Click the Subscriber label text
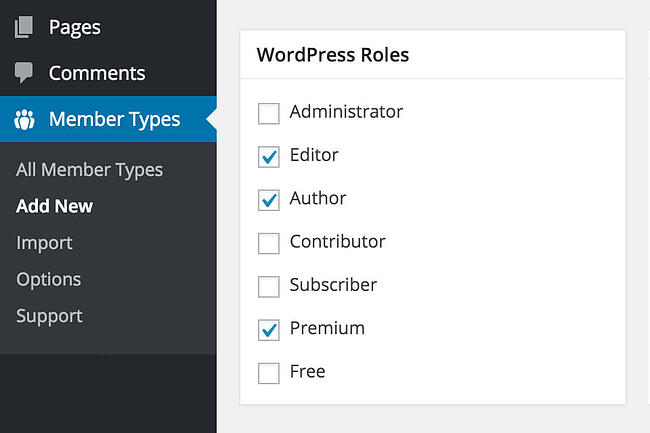The height and width of the screenshot is (433, 650). [x=333, y=285]
